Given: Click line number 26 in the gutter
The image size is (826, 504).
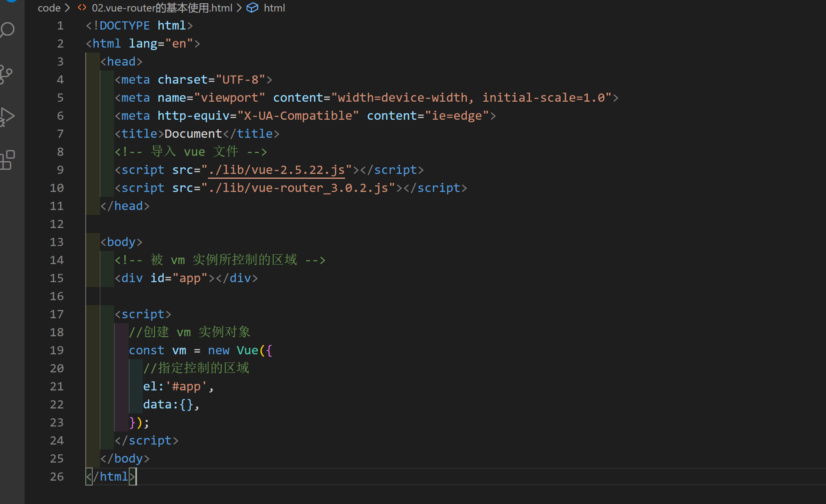Looking at the screenshot, I should click(57, 477).
